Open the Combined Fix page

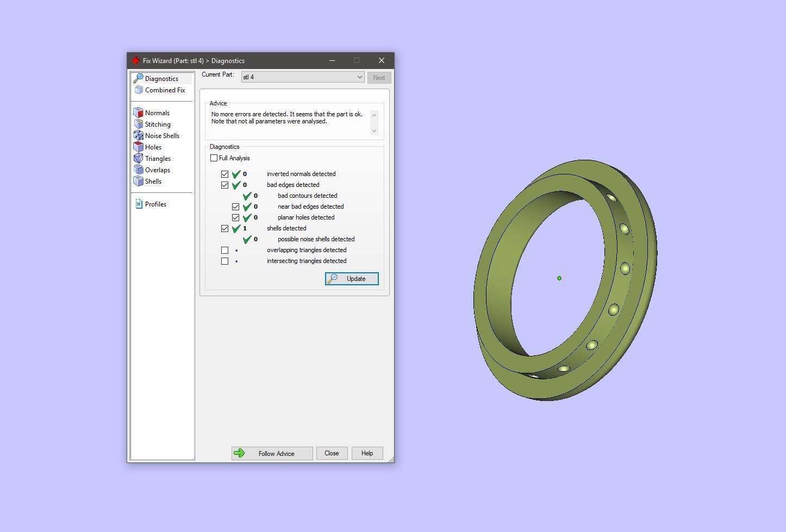[165, 90]
